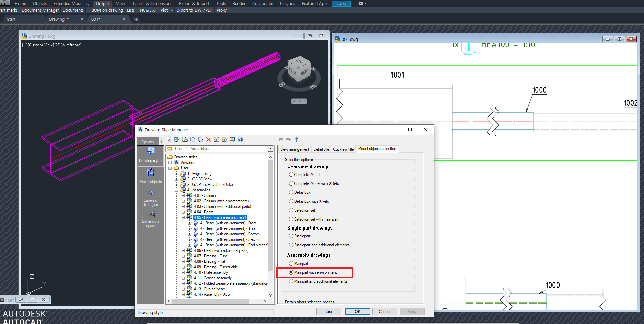644x324 pixels.
Task: Expand 4.01 - Column tree node
Action: (183, 195)
